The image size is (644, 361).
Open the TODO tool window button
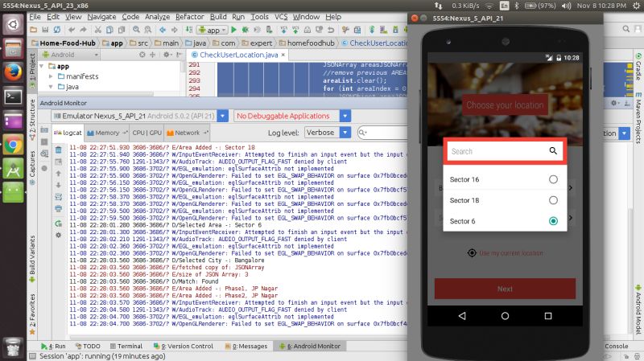tap(88, 347)
